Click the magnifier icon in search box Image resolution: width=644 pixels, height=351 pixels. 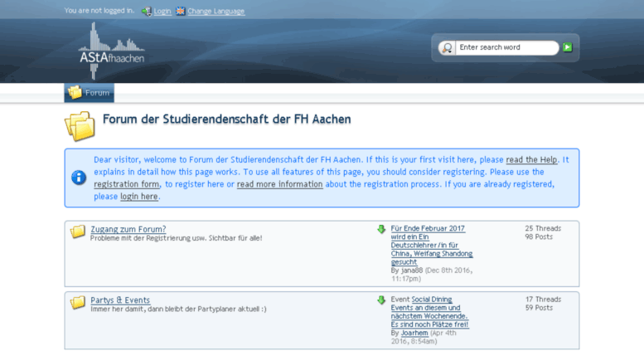point(447,47)
